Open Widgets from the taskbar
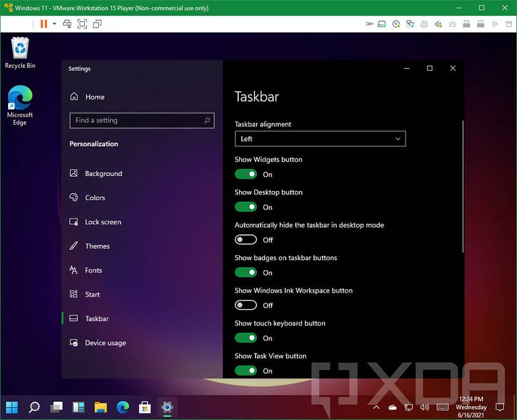The height and width of the screenshot is (420, 517). coord(78,407)
